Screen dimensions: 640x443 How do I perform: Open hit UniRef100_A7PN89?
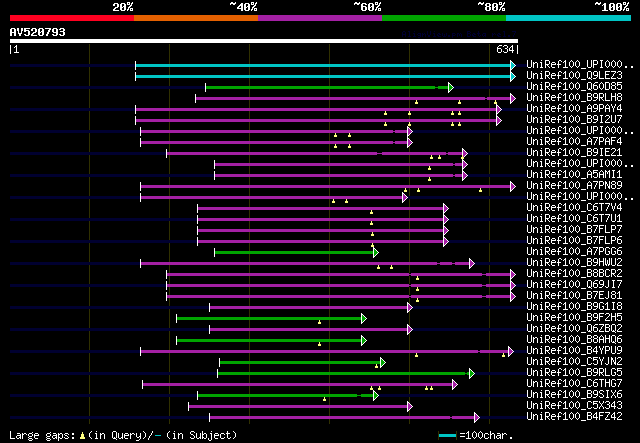(x=574, y=186)
